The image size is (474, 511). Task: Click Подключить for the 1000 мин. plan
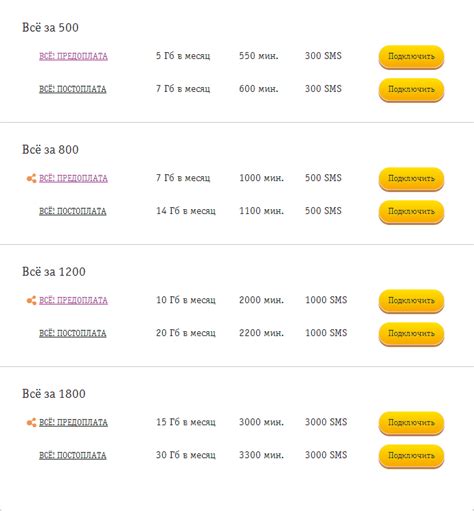tap(411, 179)
